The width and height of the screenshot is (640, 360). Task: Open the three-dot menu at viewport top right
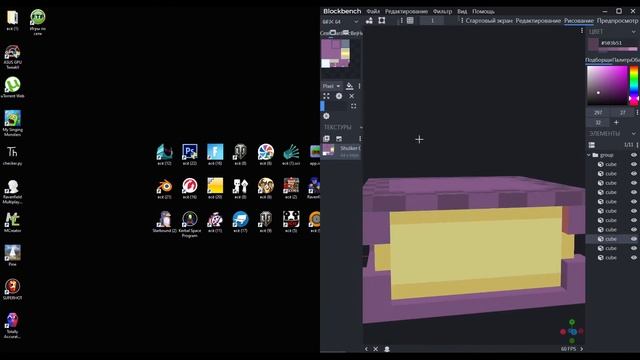pyautogui.click(x=582, y=31)
